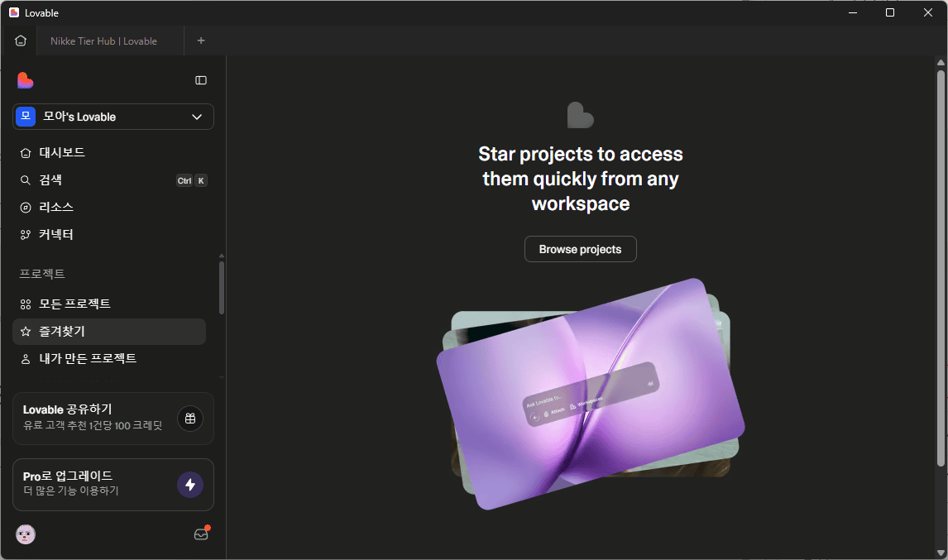Click the main page vertical scrollbar

[x=941, y=268]
